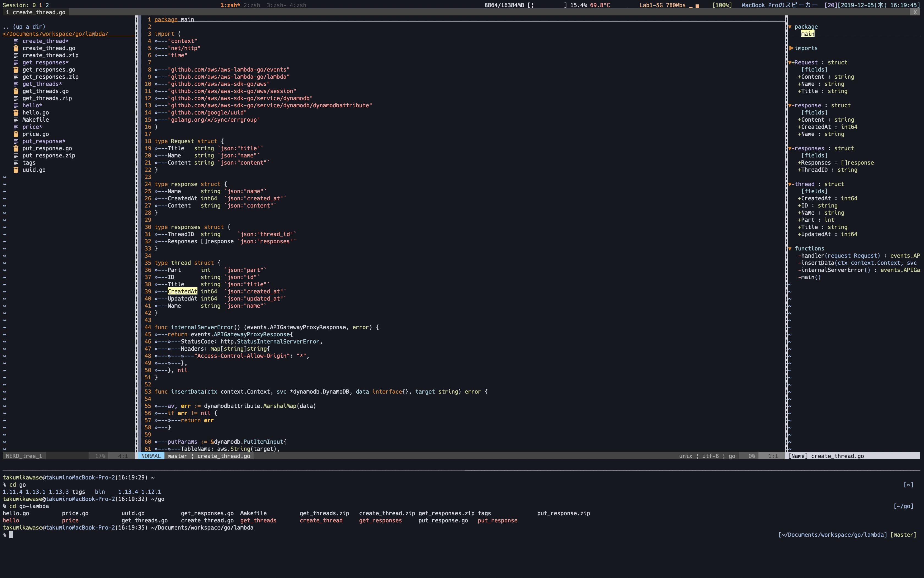Click the file icon beside create_thread* executable
Screen dimensions: 924x578
(16, 41)
